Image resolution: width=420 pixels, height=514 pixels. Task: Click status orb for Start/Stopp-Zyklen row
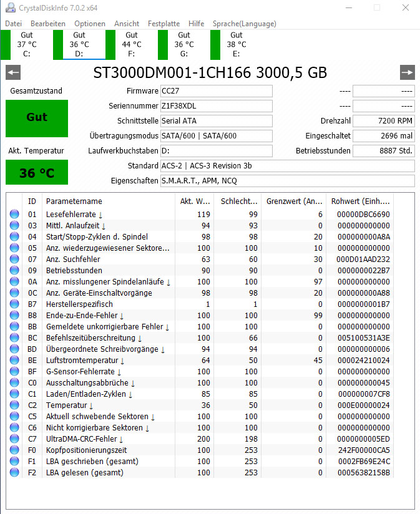(14, 236)
